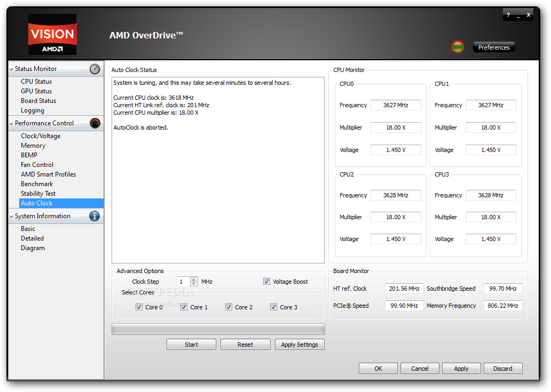Click the CPU3 Frequency field
The image size is (551, 392).
coord(491,195)
